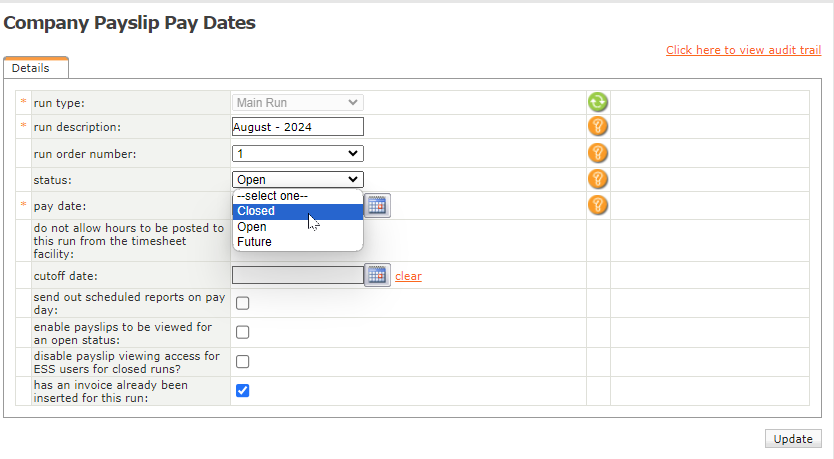
Task: Click the help icon in the pay date row
Action: tap(597, 205)
